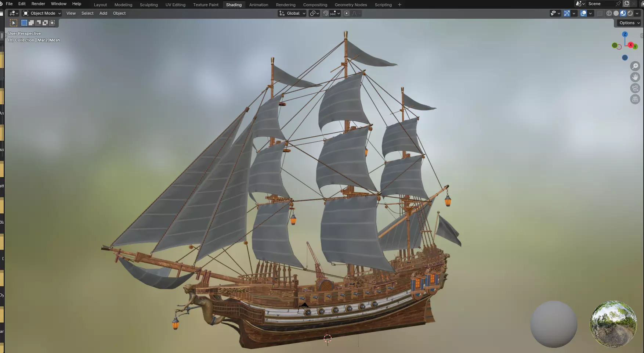Open the gizmo options dropdown arrow
This screenshot has width=644, height=353.
click(574, 13)
